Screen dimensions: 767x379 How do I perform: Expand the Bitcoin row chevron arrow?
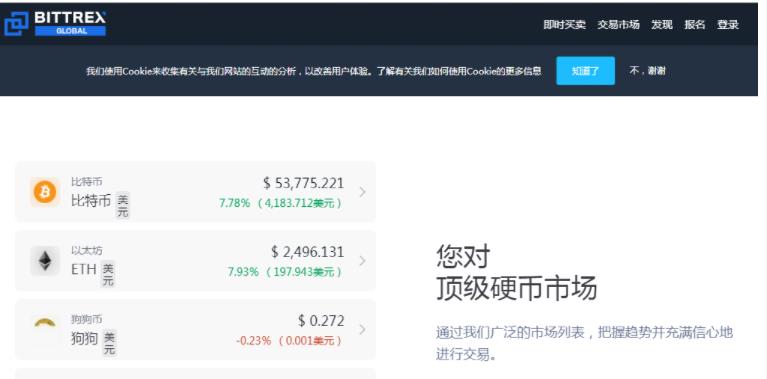tap(362, 192)
